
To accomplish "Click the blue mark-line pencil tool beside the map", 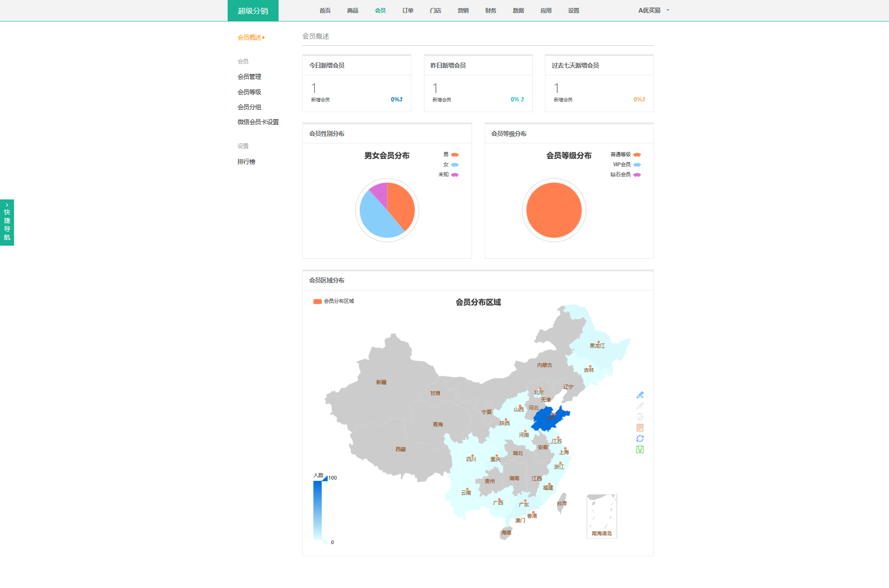I will 640,395.
